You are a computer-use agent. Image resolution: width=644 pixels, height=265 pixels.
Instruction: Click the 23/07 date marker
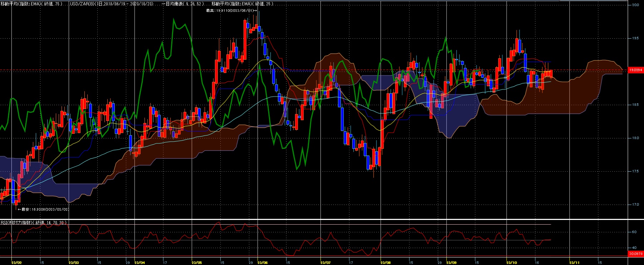click(325, 262)
